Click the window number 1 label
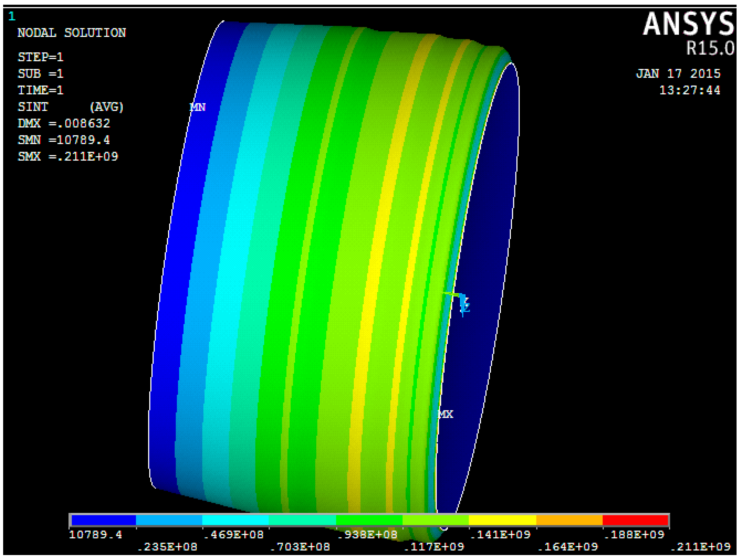The height and width of the screenshot is (560, 741). click(12, 16)
